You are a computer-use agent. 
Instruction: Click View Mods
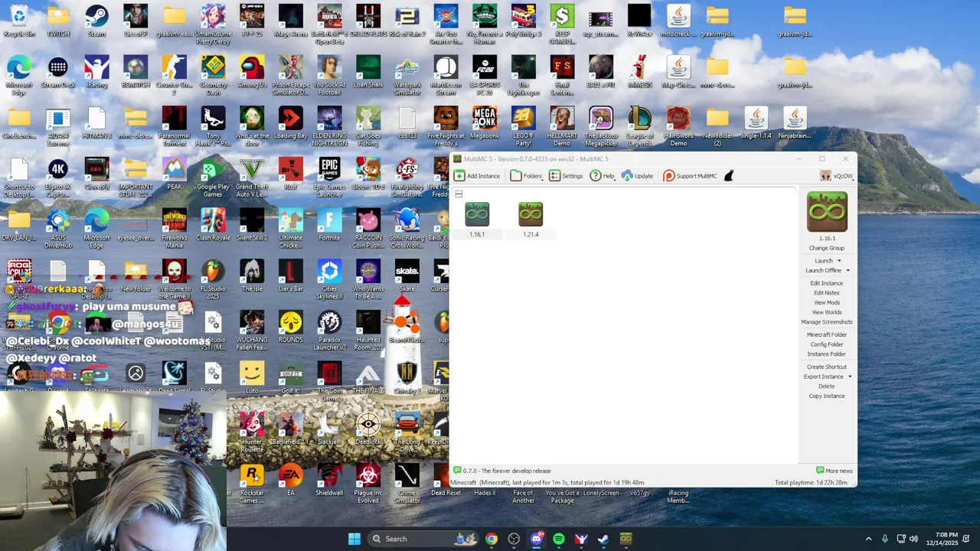pos(827,303)
